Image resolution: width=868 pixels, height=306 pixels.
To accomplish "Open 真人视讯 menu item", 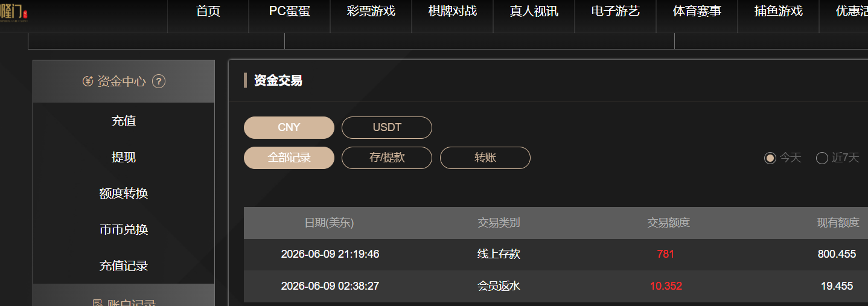I will click(534, 11).
